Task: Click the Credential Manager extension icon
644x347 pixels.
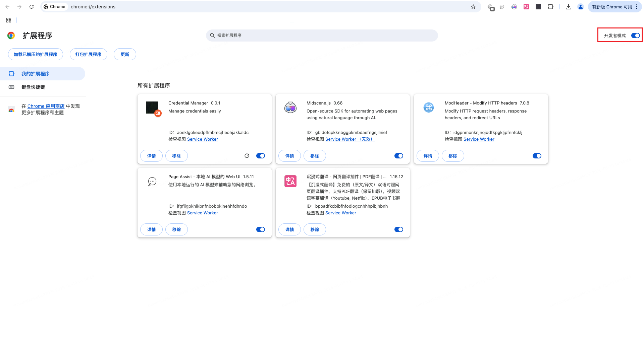Action: click(154, 109)
